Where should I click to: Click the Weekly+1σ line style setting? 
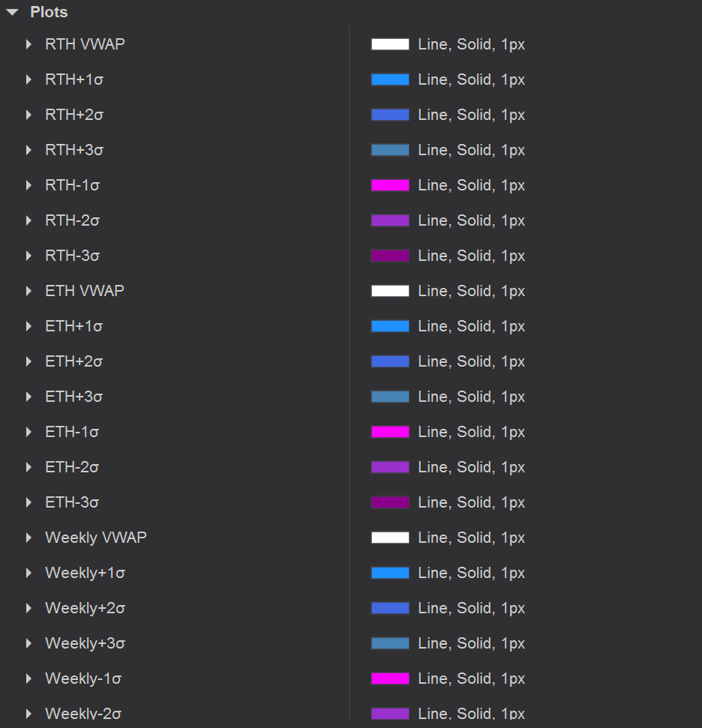coord(471,573)
